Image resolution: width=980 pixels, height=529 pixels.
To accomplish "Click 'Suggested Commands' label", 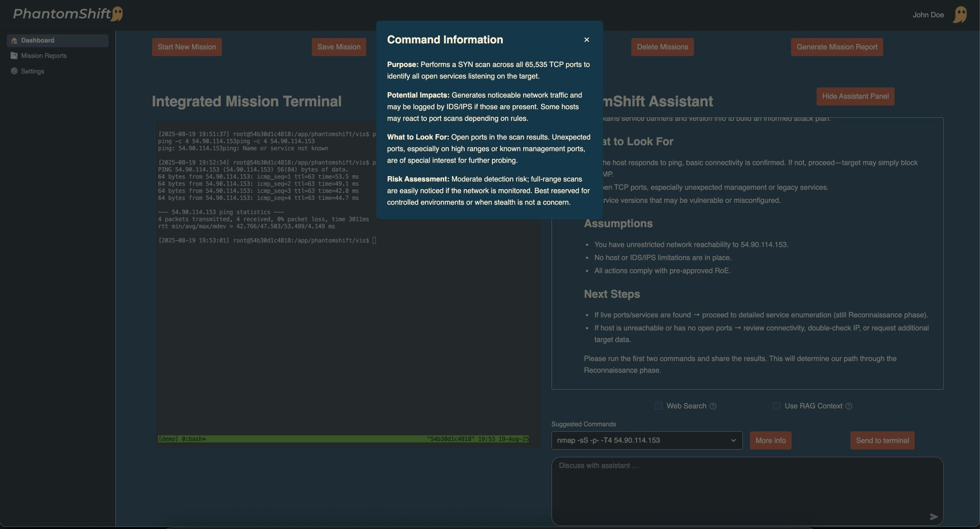I will coord(583,424).
